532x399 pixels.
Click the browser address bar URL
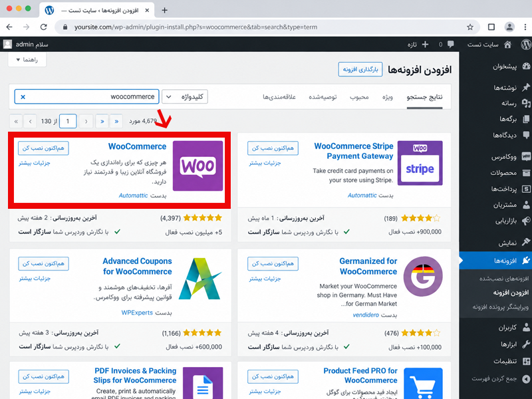(x=196, y=27)
